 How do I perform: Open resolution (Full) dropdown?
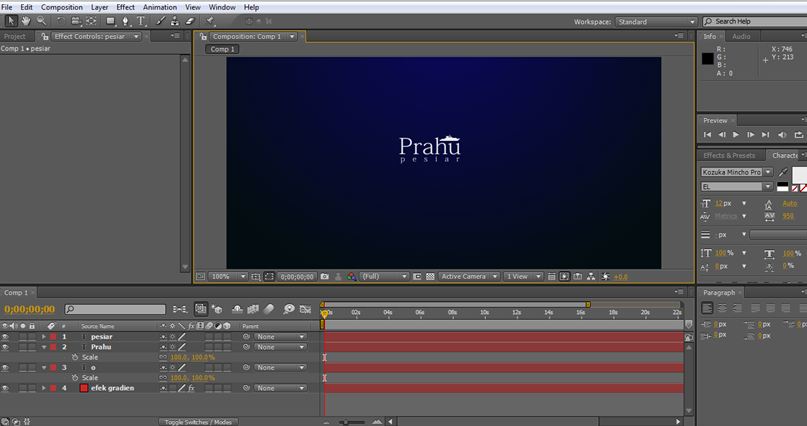click(384, 276)
